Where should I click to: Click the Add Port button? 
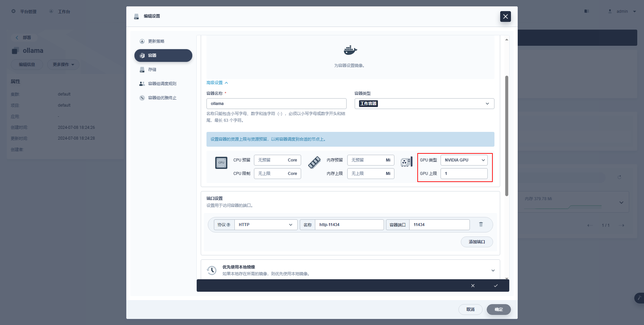[477, 242]
